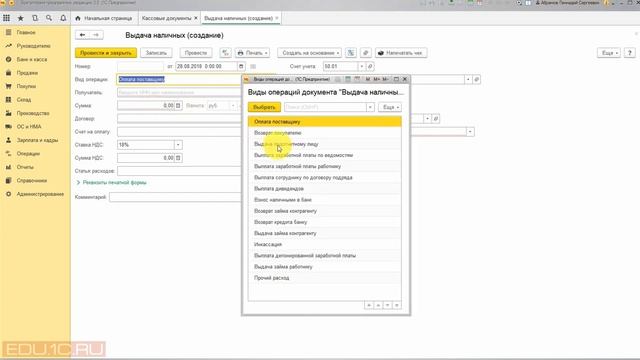
Task: Open the Ставка НДС dropdown arrow
Action: 178,144
